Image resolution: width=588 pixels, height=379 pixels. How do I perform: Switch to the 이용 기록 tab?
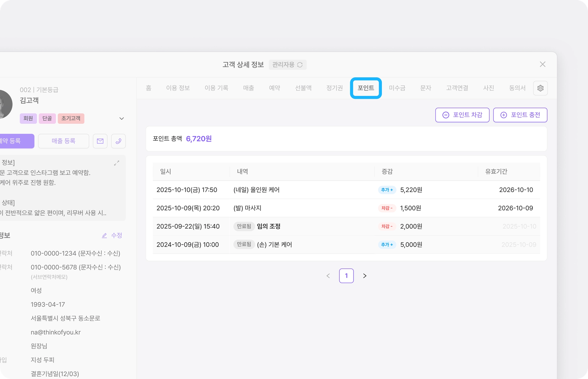coord(216,88)
